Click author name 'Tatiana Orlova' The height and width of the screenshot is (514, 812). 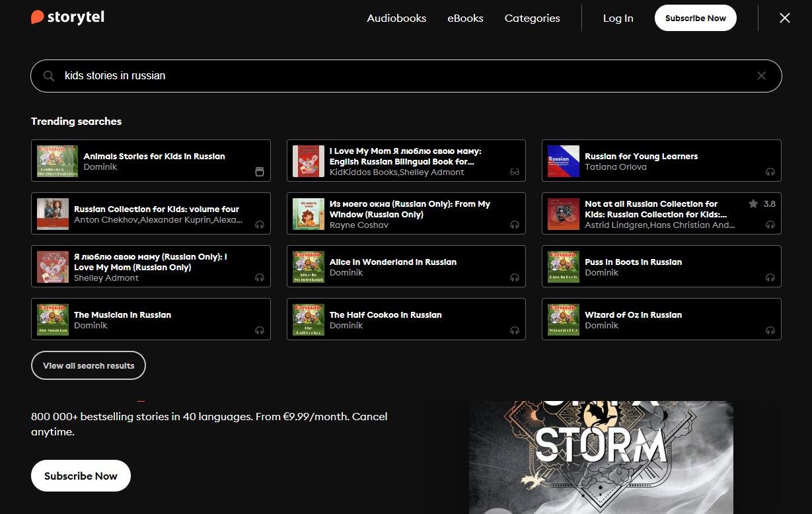pos(616,167)
